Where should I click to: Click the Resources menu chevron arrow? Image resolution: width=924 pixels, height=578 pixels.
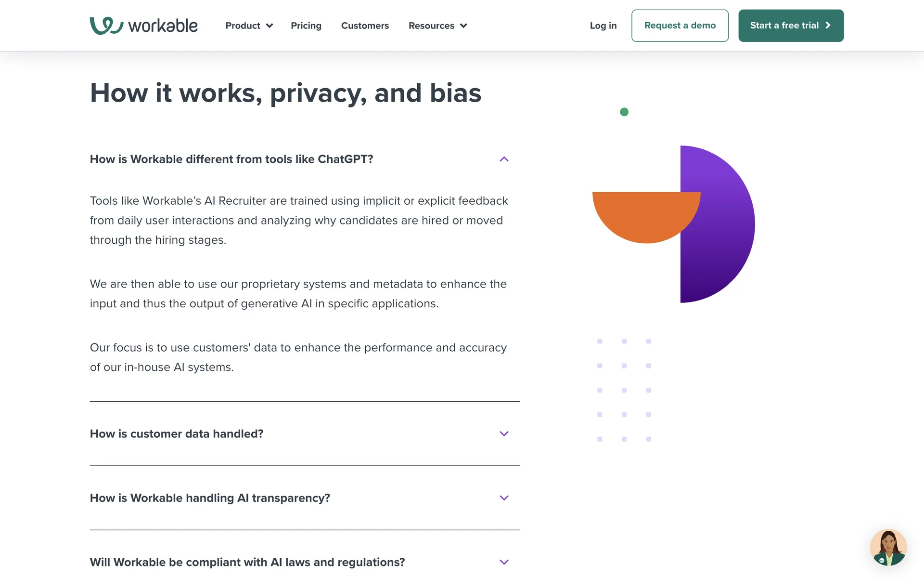coord(463,26)
